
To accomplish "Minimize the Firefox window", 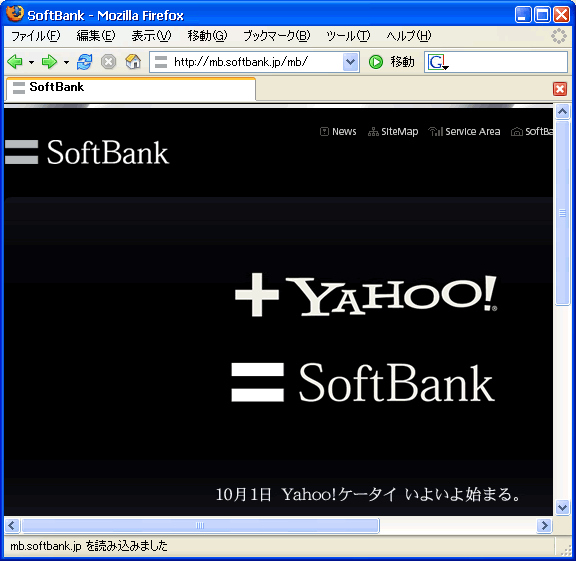I will coord(523,15).
